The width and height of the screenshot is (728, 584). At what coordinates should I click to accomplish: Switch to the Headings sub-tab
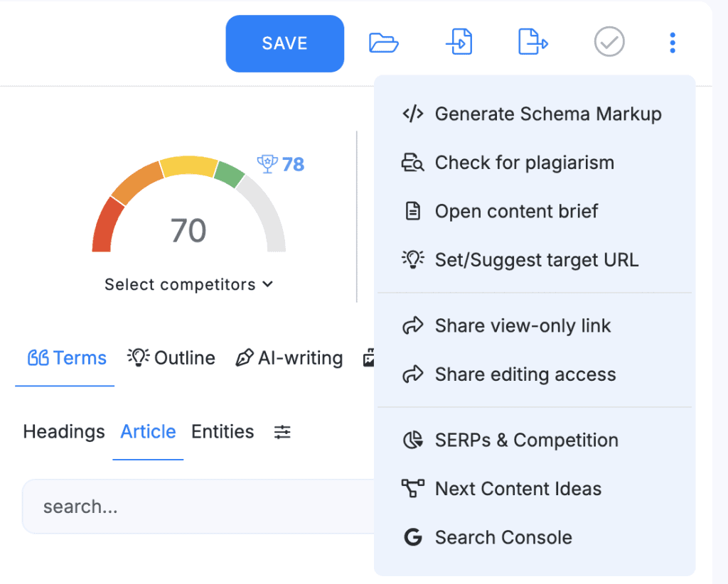pos(64,432)
